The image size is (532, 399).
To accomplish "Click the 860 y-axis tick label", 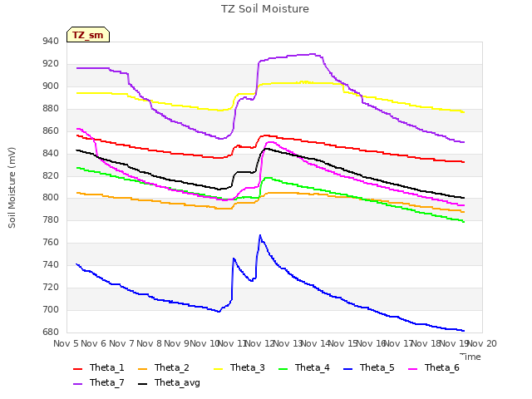I will 51,131.
